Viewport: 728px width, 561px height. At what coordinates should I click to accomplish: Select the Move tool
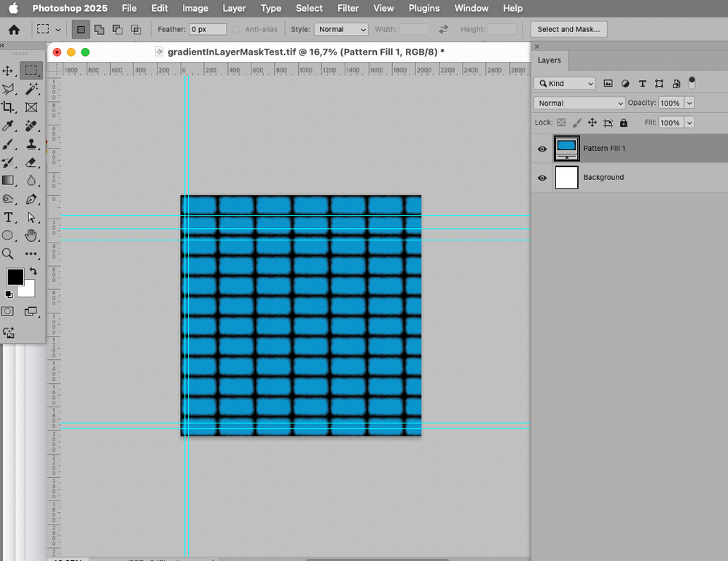[x=9, y=71]
